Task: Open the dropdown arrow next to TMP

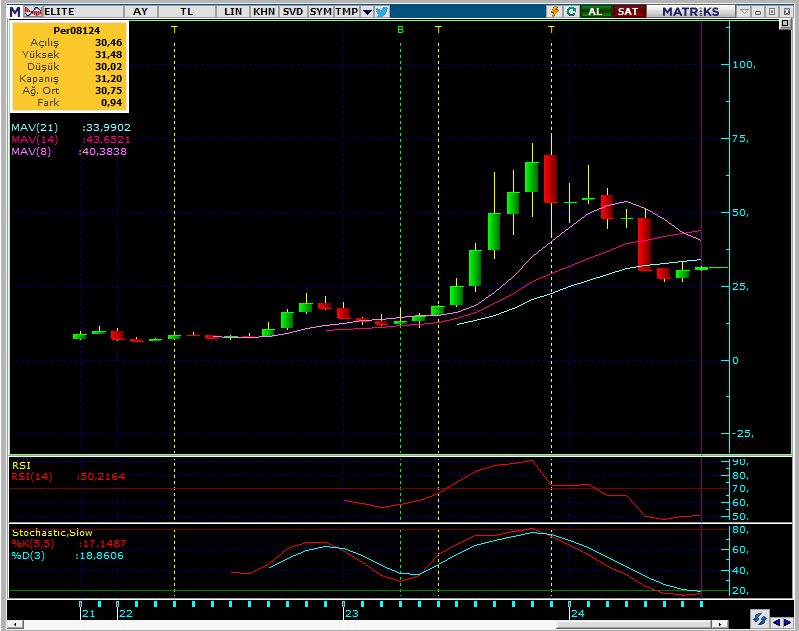Action: pyautogui.click(x=367, y=11)
